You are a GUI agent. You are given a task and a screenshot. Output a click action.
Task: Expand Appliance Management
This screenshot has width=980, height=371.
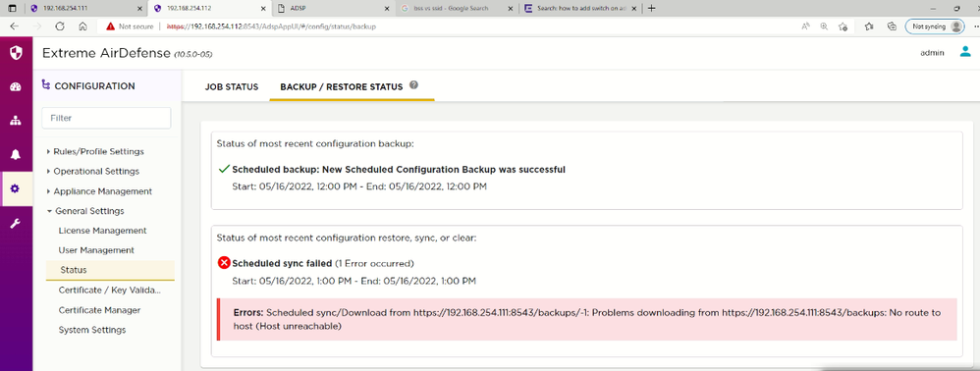point(99,191)
